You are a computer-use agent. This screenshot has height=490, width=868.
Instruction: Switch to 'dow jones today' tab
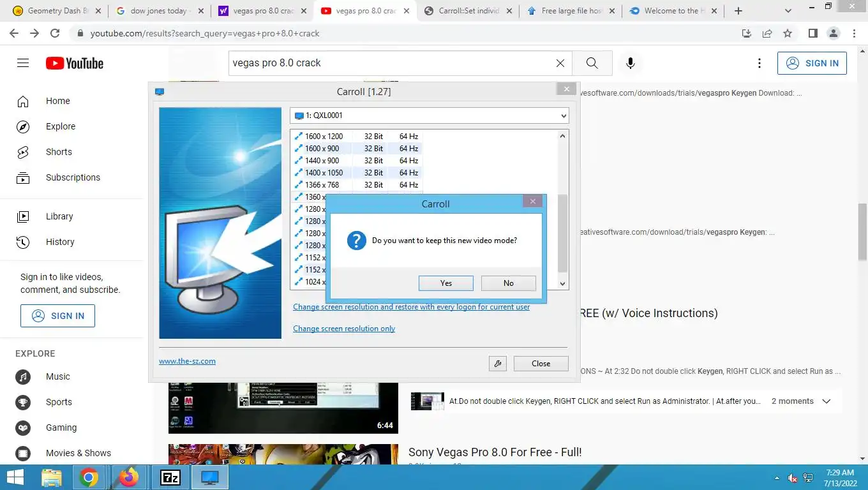pos(158,11)
